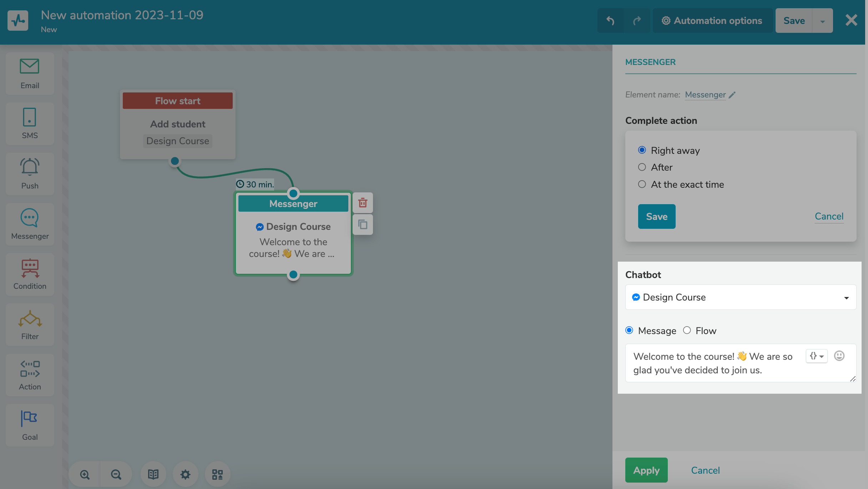Screen dimensions: 868x489
Task: Open Automation options menu
Action: pyautogui.click(x=712, y=21)
